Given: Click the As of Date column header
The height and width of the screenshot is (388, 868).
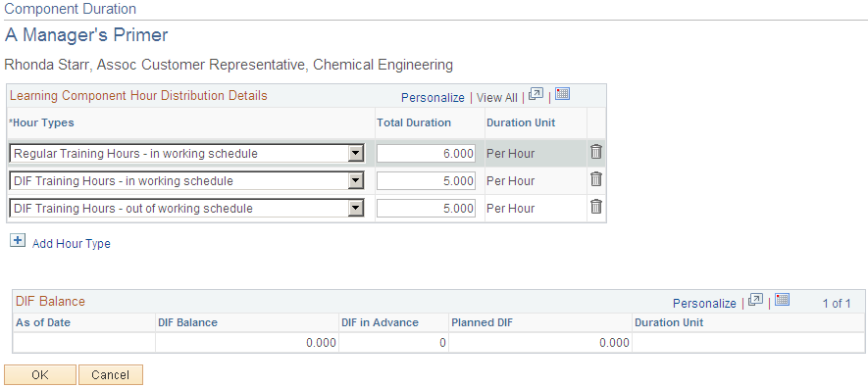Looking at the screenshot, I should [43, 322].
